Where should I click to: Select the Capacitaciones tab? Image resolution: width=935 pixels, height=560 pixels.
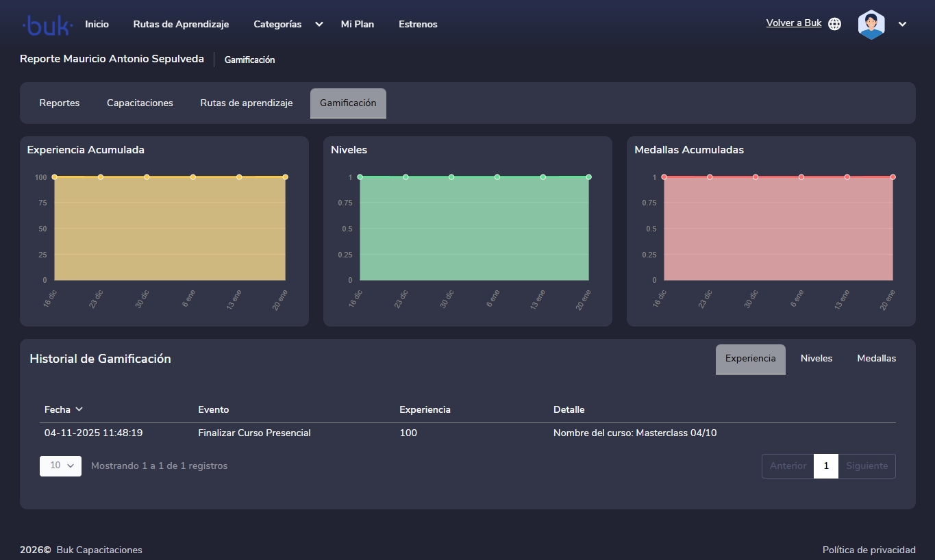tap(140, 103)
